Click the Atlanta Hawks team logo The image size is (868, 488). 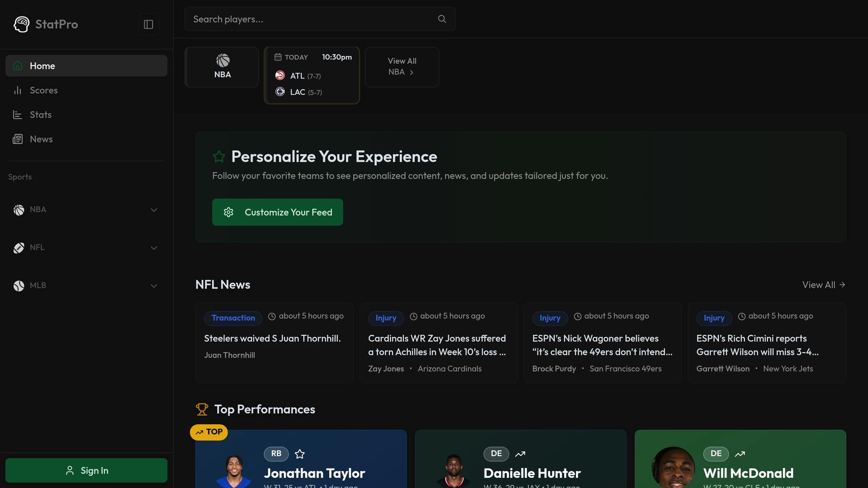coord(280,75)
